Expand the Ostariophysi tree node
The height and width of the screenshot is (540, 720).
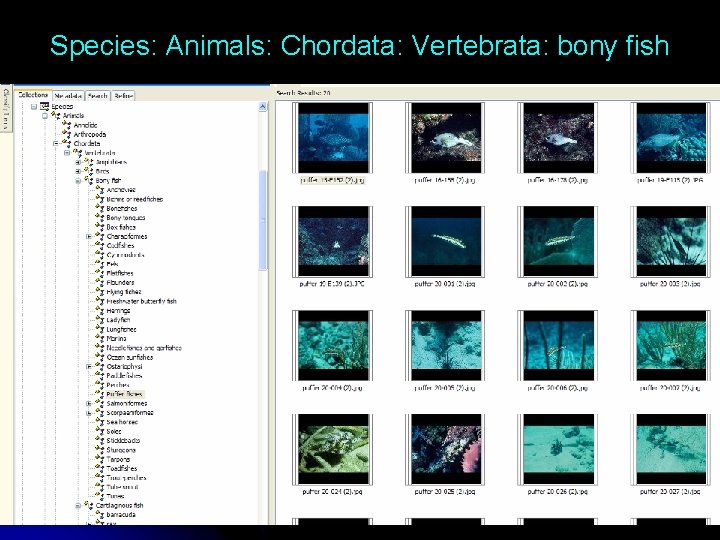[89, 366]
